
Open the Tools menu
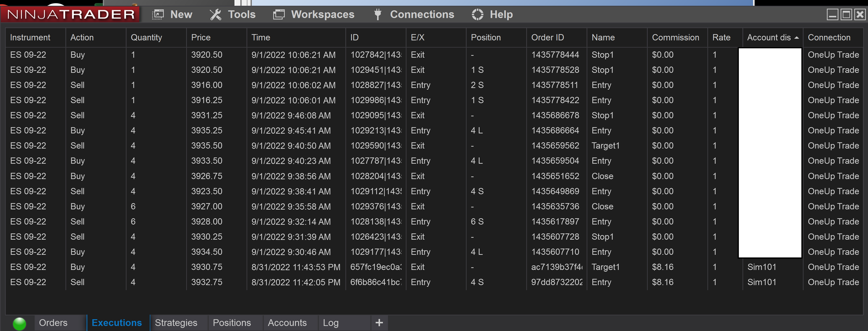click(x=242, y=14)
